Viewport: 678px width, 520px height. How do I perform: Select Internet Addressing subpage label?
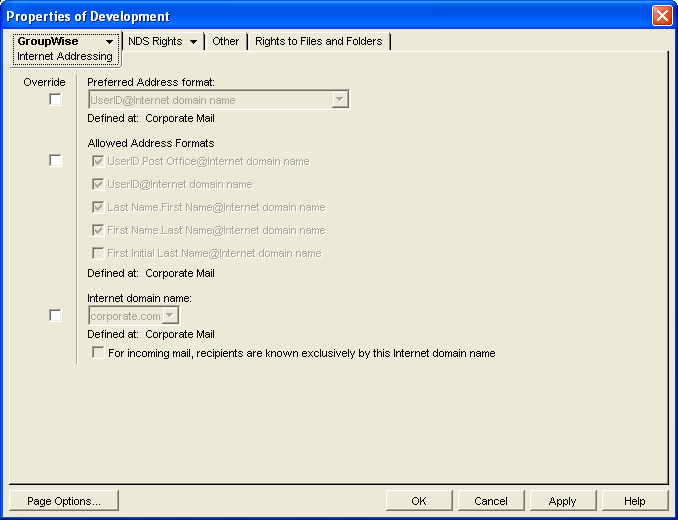click(65, 57)
